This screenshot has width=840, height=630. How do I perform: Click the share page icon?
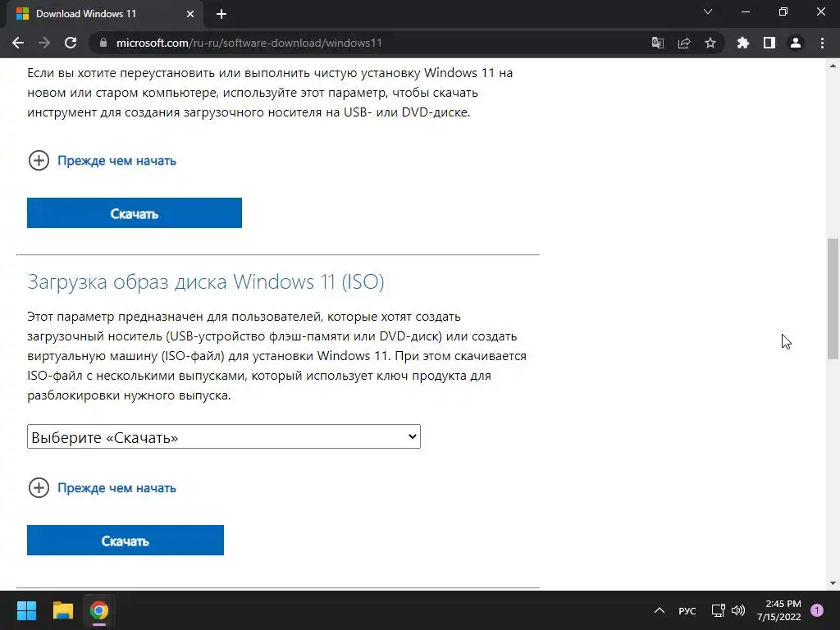[684, 43]
